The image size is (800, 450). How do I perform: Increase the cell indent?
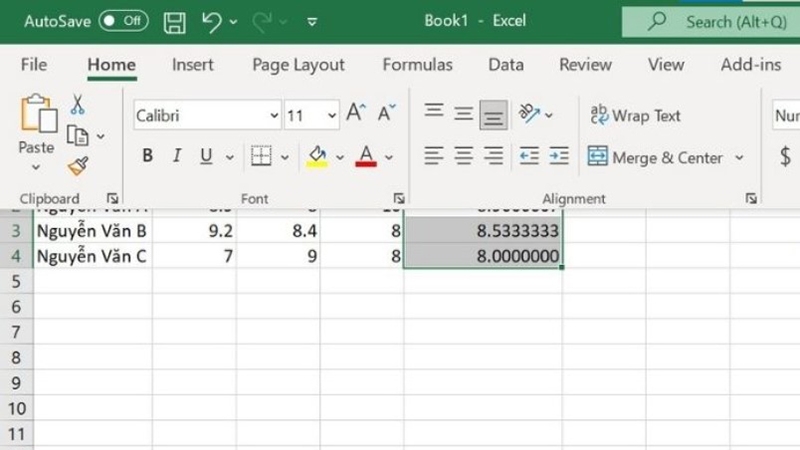[x=559, y=156]
